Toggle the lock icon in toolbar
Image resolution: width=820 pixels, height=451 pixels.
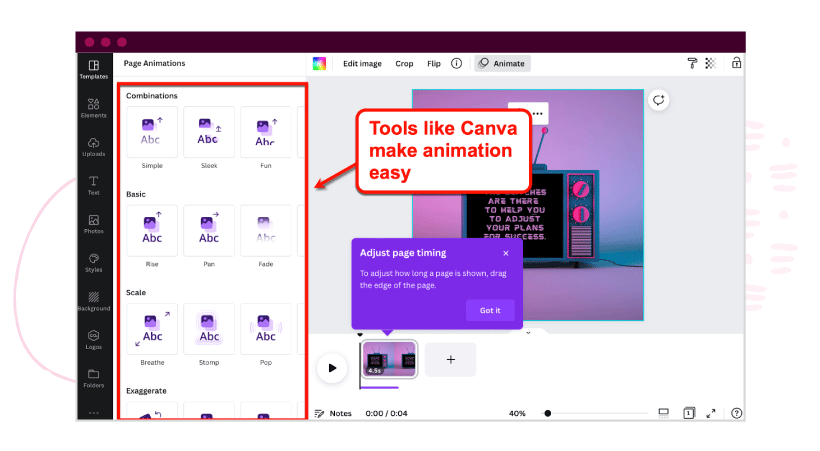[x=736, y=63]
